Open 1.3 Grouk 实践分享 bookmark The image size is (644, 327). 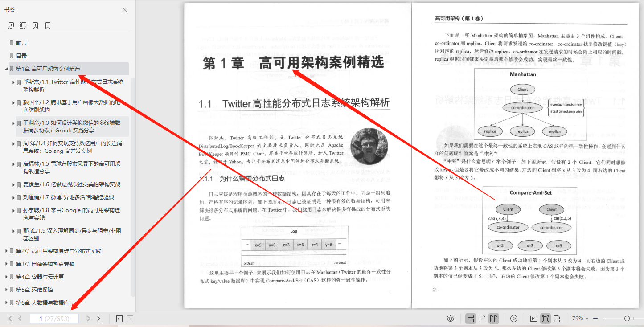coord(72,127)
